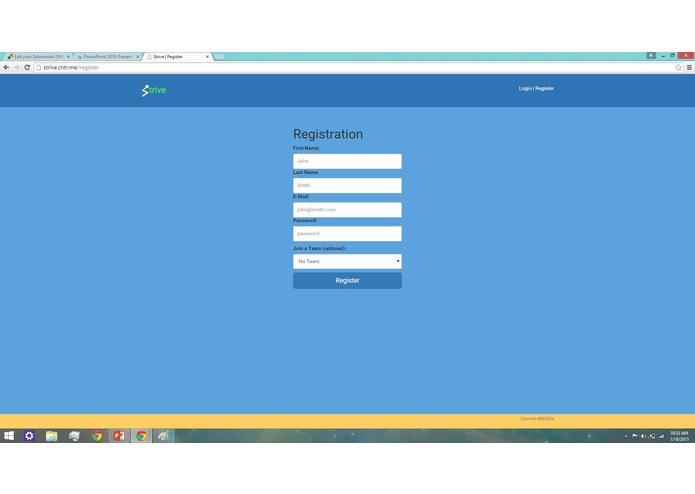Screen dimensions: 695x494
Task: Focus the Password input field
Action: [347, 233]
